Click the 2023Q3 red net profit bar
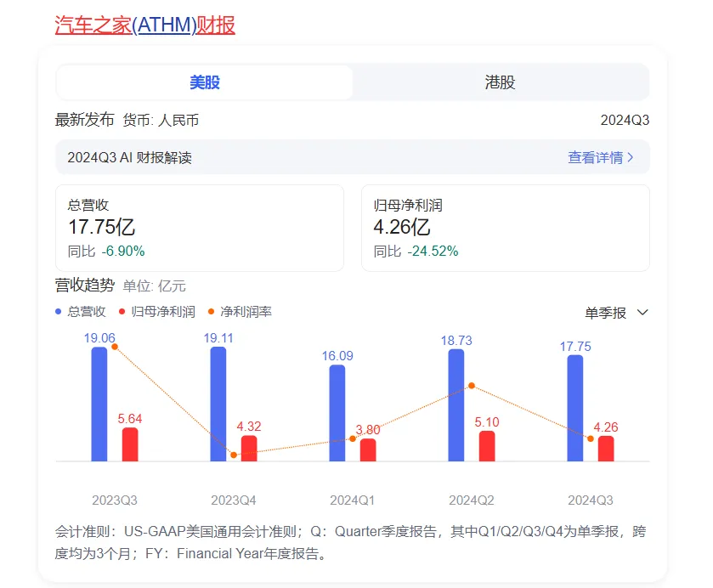Viewport: 713px width, 588px height. 130,444
